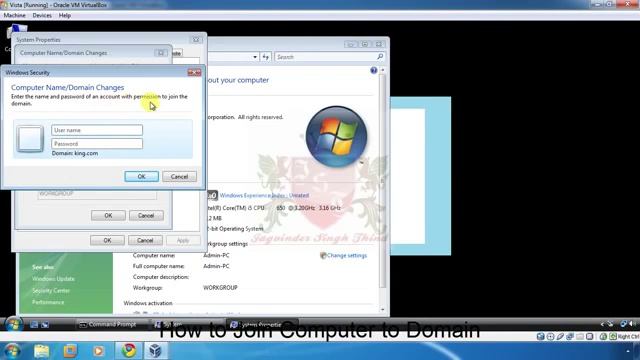Image resolution: width=640 pixels, height=360 pixels.
Task: Click the guest volume tray icon
Action: [631, 324]
